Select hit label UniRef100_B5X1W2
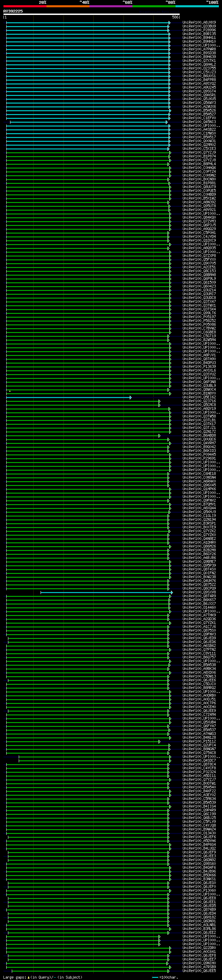Screen dimensions: 222x980 pos(199,198)
